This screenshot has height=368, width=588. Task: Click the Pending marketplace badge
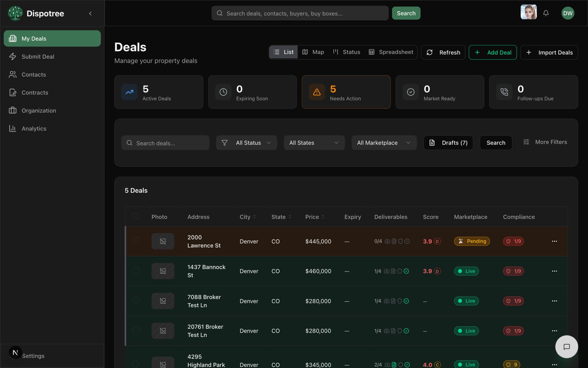tap(472, 241)
